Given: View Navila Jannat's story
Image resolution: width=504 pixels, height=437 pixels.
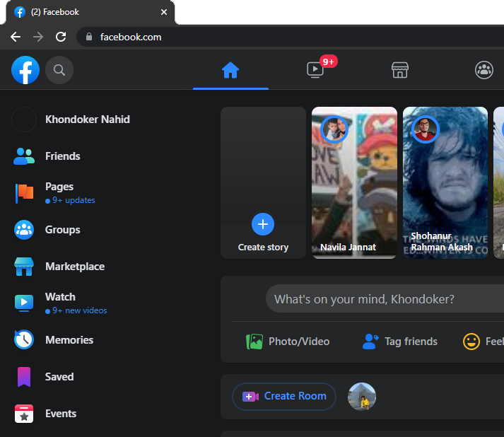Looking at the screenshot, I should 355,182.
